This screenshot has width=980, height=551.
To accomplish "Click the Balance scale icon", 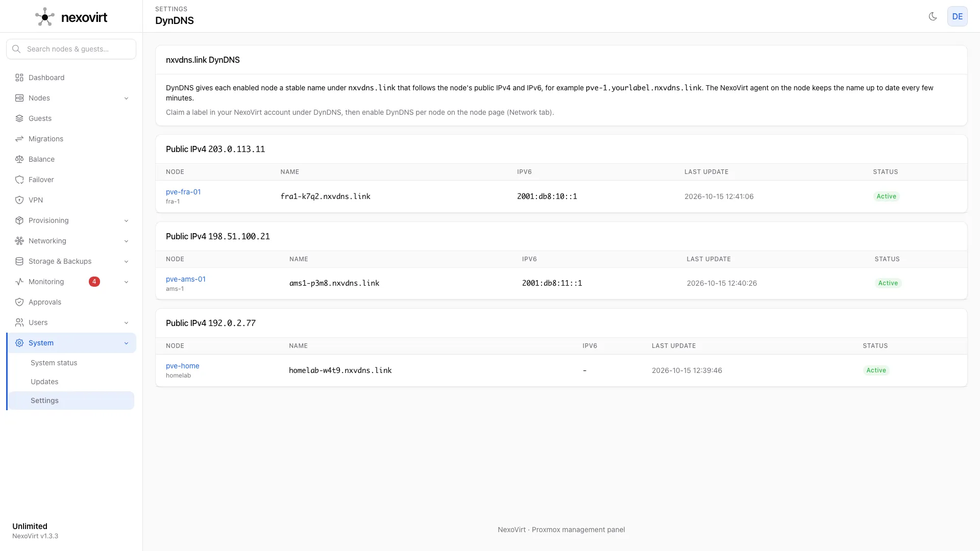I will (19, 159).
